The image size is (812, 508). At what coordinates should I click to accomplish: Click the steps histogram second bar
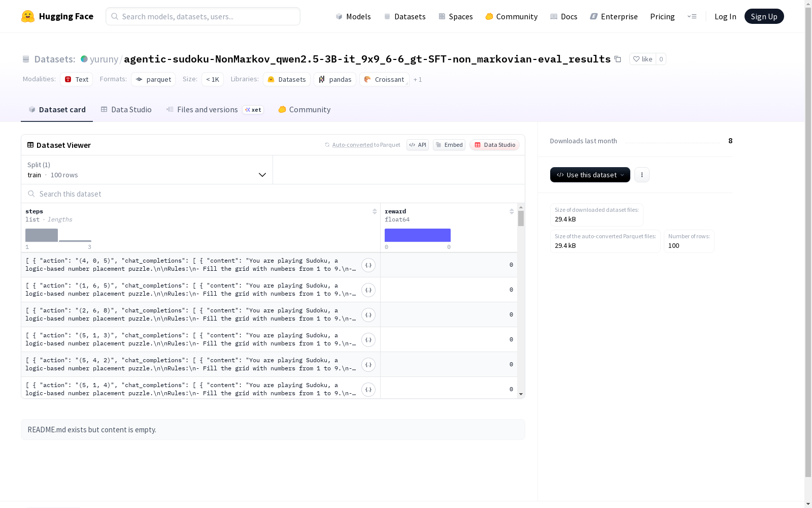click(75, 241)
